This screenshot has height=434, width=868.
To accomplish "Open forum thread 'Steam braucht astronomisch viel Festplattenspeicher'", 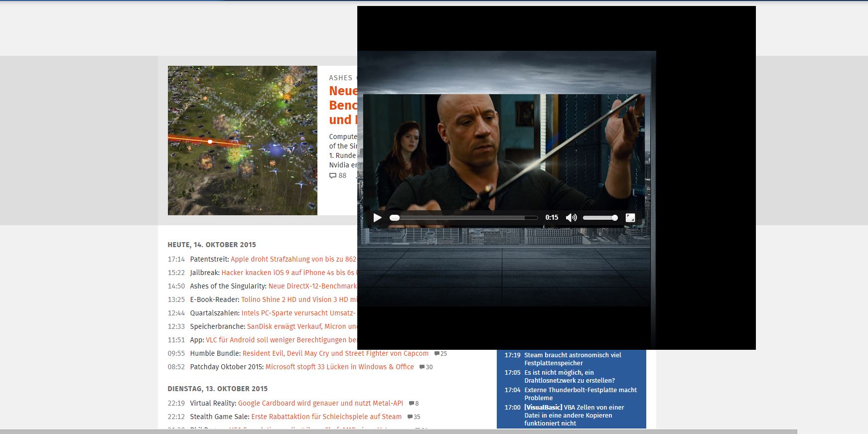I will [573, 359].
